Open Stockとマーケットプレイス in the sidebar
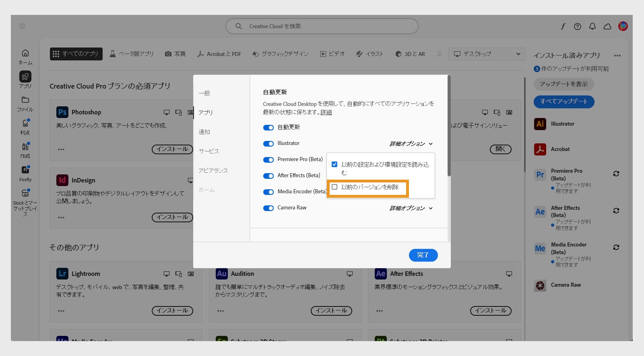 pos(25,203)
